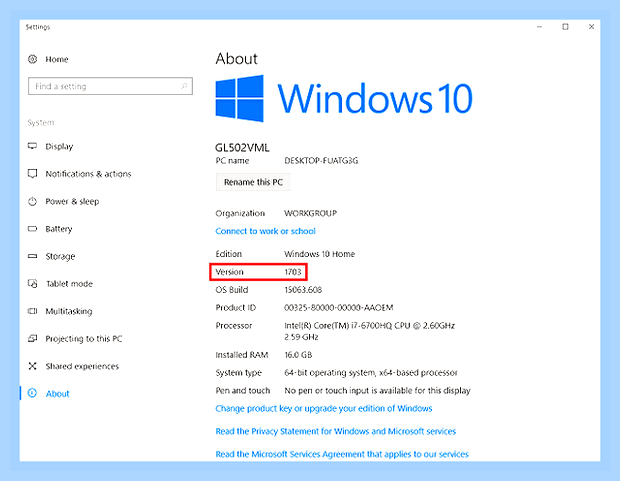The height and width of the screenshot is (481, 620).
Task: Open the Display settings
Action: (x=59, y=146)
